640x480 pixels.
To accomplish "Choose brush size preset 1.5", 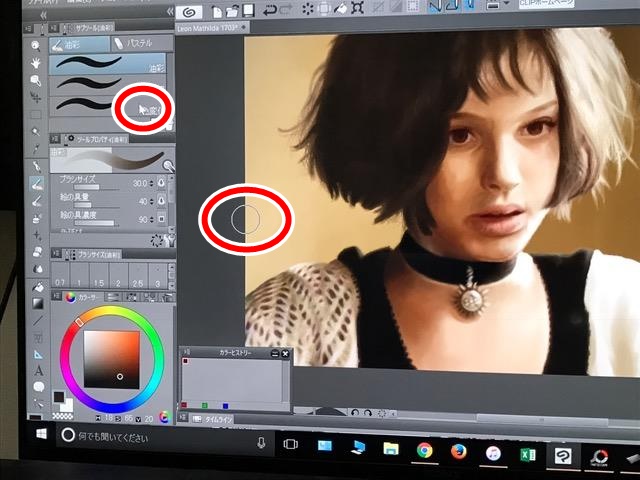I will pyautogui.click(x=99, y=276).
